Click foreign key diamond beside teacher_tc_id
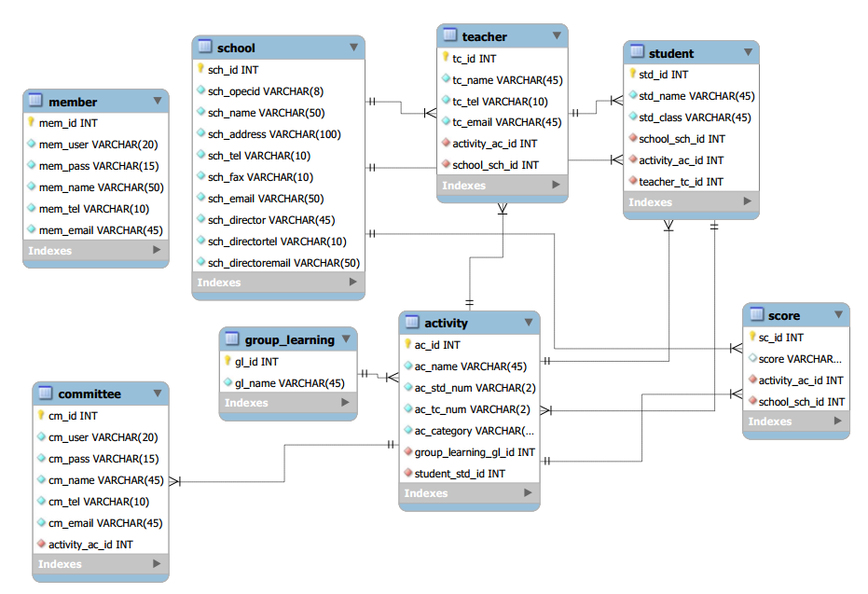The image size is (868, 594). click(633, 181)
